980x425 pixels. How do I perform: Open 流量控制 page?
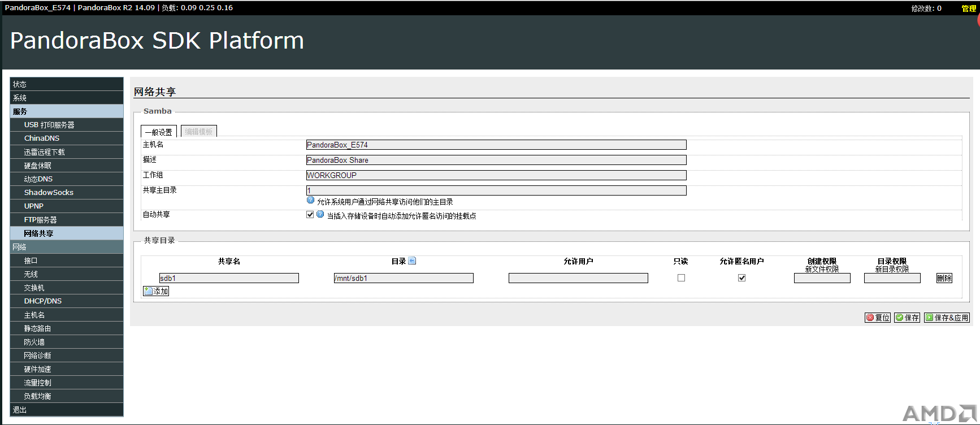point(67,383)
